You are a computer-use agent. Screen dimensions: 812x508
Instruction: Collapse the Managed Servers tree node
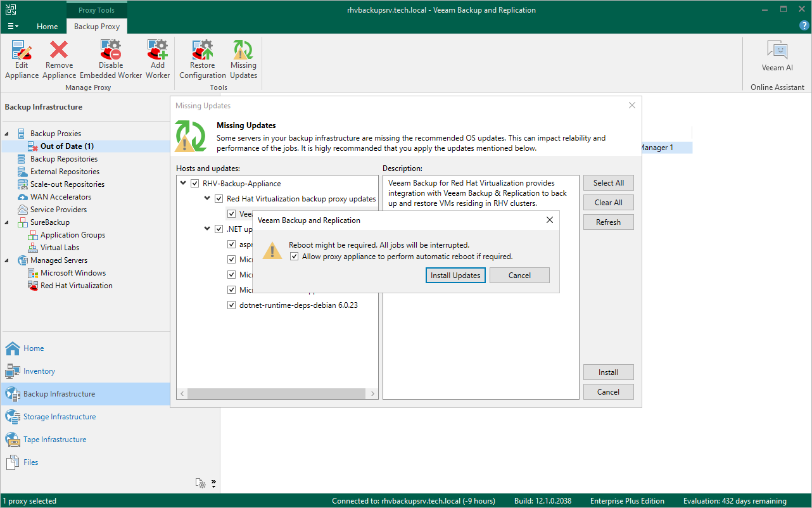pos(7,260)
